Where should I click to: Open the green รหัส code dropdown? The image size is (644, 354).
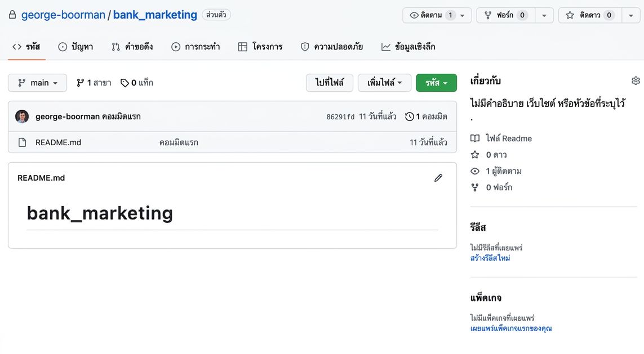(436, 83)
